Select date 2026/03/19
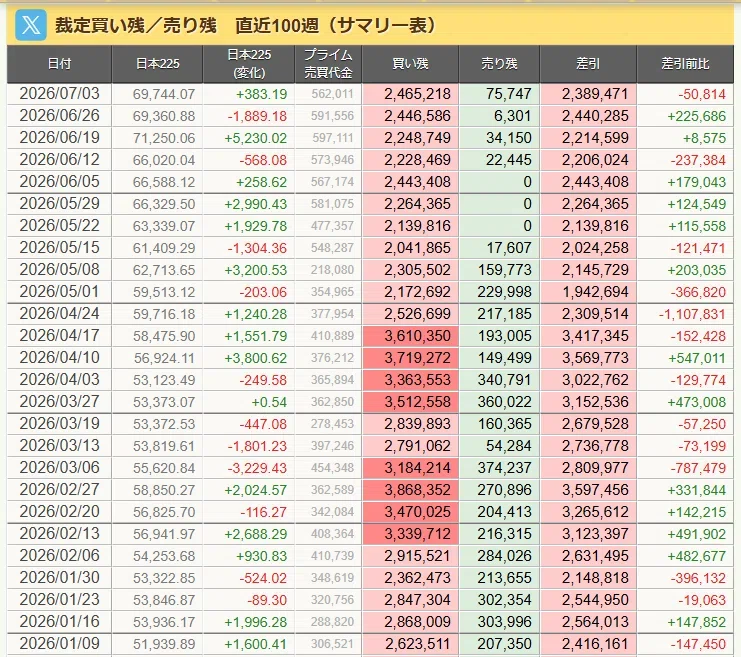 [x=60, y=424]
